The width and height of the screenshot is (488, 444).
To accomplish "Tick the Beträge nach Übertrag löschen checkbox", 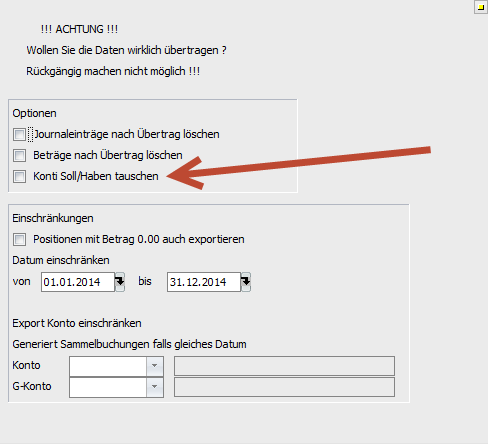I will pyautogui.click(x=19, y=155).
